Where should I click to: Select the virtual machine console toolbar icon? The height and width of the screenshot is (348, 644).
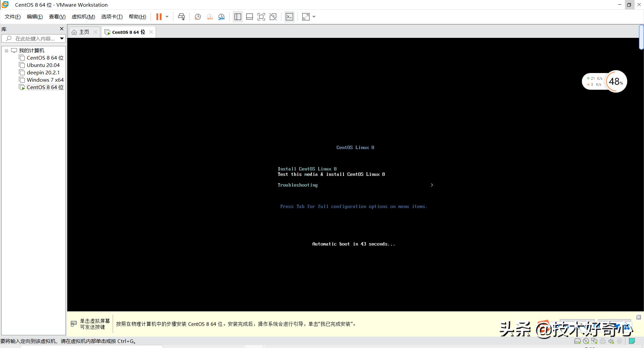pyautogui.click(x=289, y=17)
